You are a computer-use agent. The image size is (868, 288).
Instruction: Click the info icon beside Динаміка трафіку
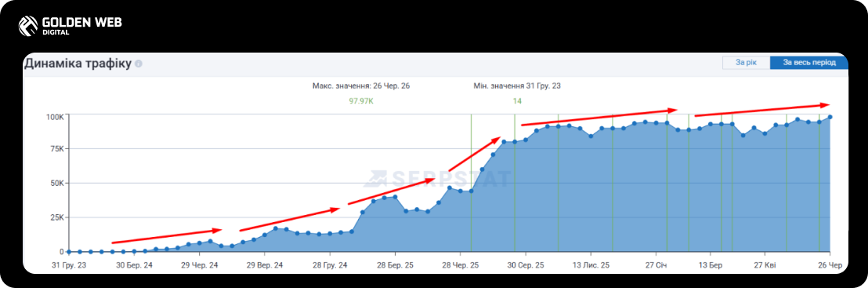[139, 64]
